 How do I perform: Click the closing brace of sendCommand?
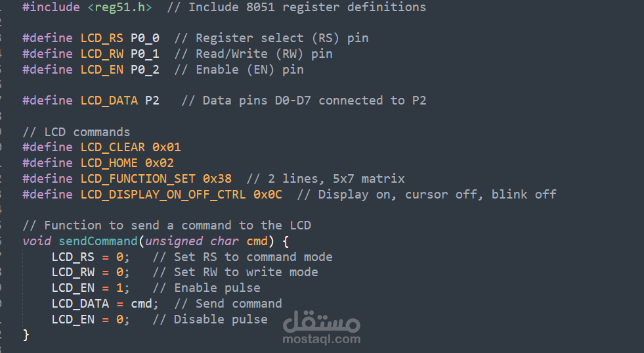click(x=26, y=335)
